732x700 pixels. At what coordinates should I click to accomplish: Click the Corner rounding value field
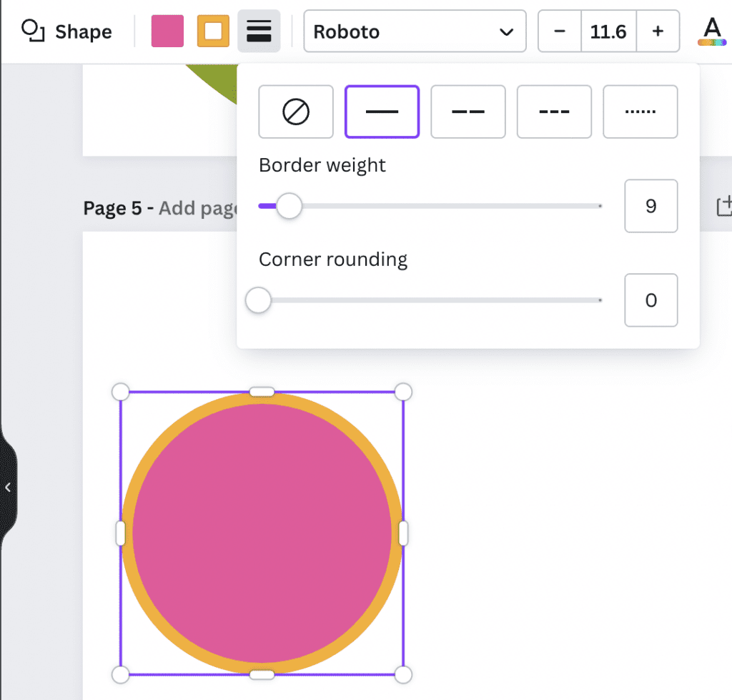(651, 300)
